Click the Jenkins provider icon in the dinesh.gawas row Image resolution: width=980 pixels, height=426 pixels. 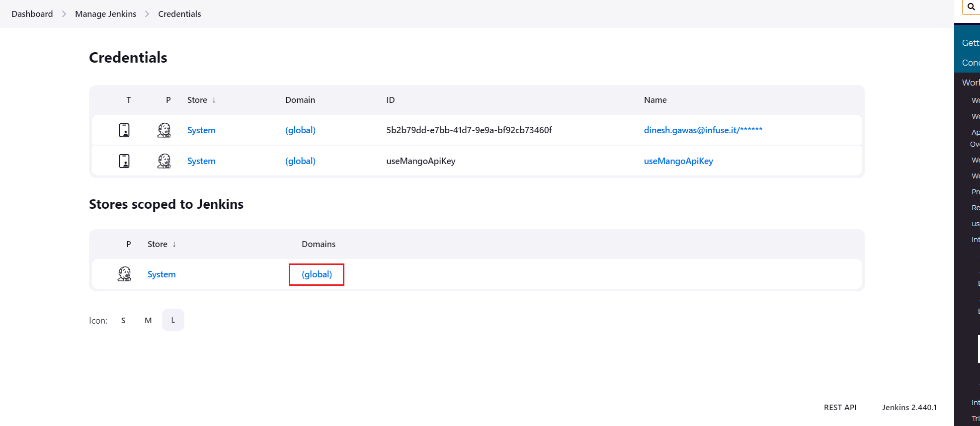pos(164,130)
